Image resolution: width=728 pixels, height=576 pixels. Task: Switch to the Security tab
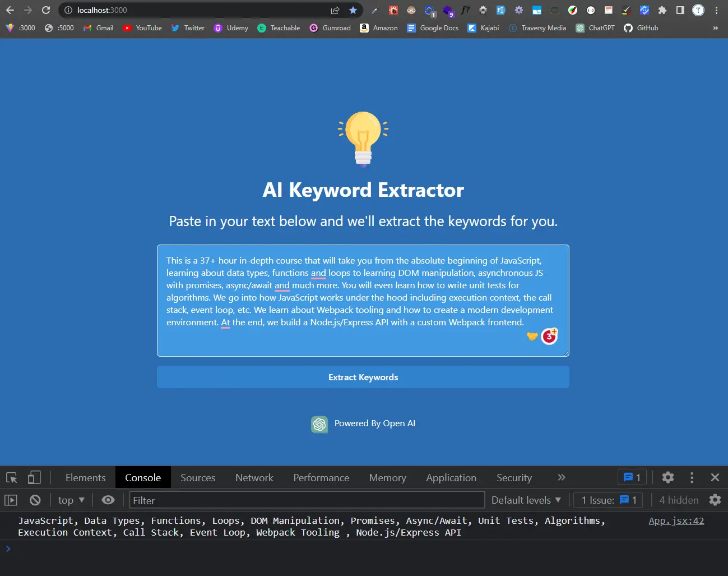pos(514,478)
